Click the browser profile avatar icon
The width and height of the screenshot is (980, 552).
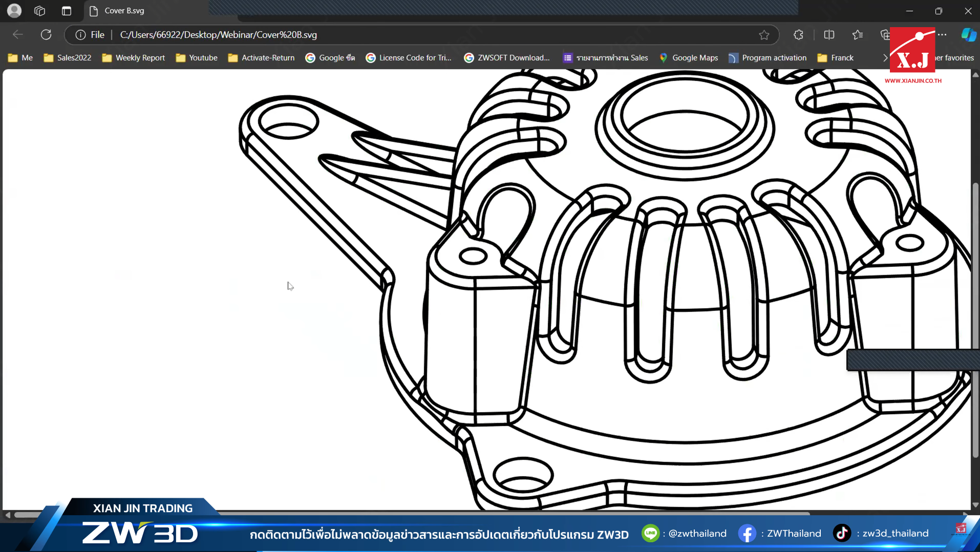tap(14, 11)
